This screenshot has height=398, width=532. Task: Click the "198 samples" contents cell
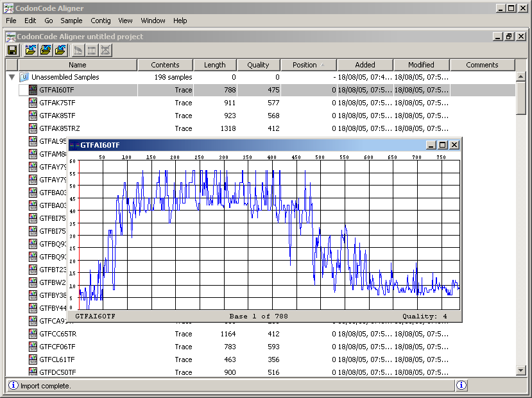(x=173, y=77)
